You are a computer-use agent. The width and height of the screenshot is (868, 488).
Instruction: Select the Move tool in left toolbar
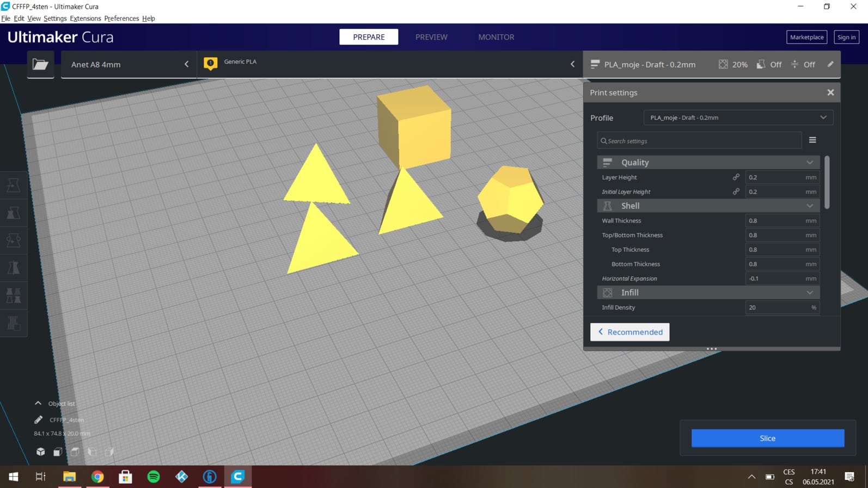[14, 185]
